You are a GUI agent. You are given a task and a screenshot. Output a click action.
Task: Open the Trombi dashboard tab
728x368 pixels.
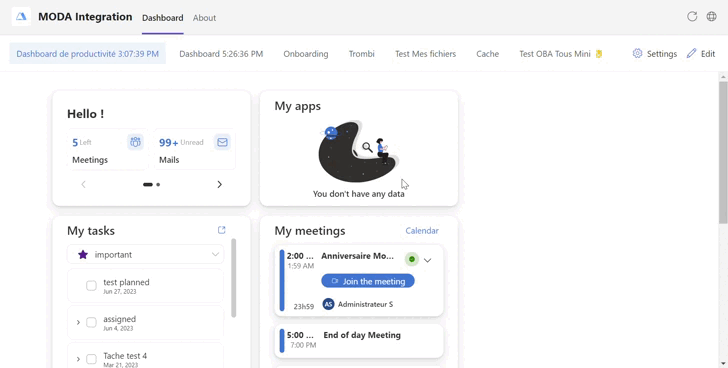[x=362, y=54]
